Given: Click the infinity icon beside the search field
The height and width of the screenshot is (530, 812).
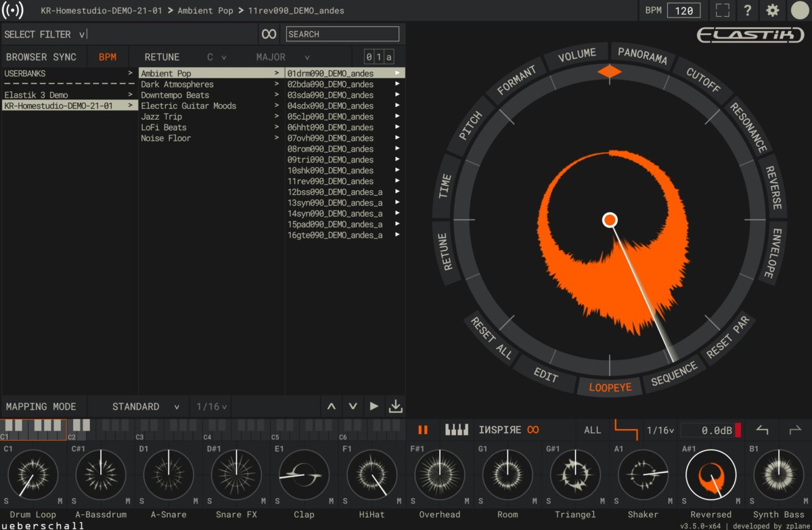Looking at the screenshot, I should point(269,34).
